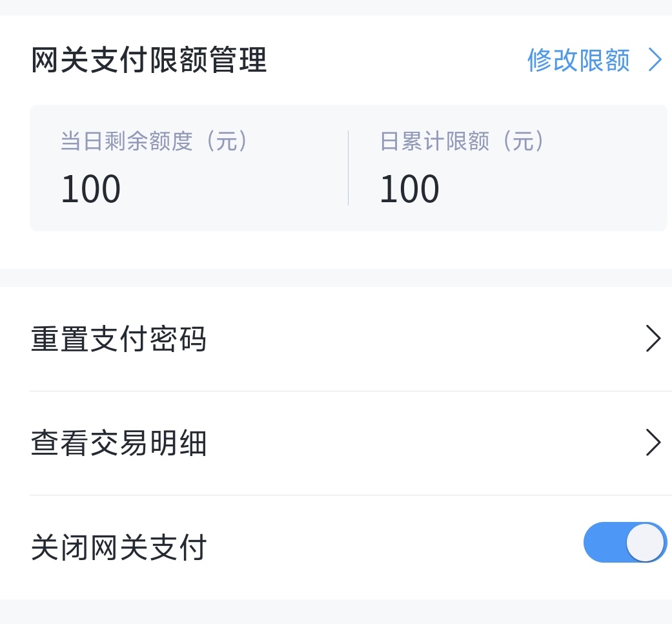Select the 当日剩余额度（元） label
The height and width of the screenshot is (624, 672).
point(155,141)
